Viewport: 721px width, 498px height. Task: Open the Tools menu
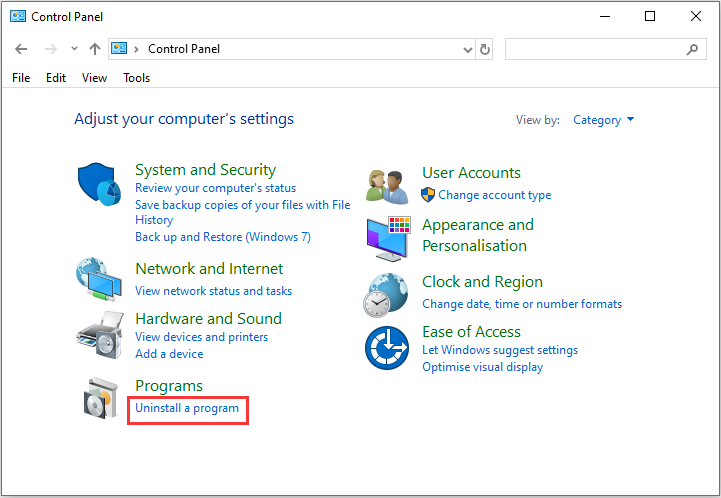tap(137, 78)
